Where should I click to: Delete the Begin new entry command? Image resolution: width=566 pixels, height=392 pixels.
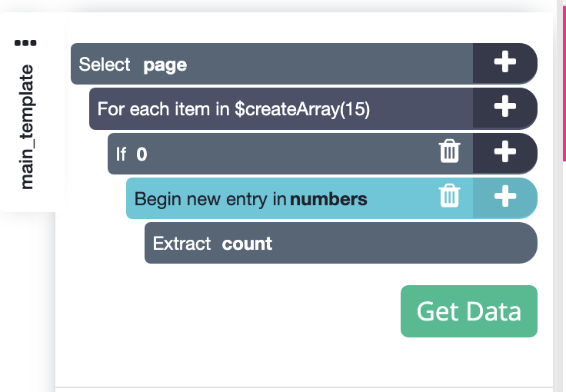[x=449, y=198]
